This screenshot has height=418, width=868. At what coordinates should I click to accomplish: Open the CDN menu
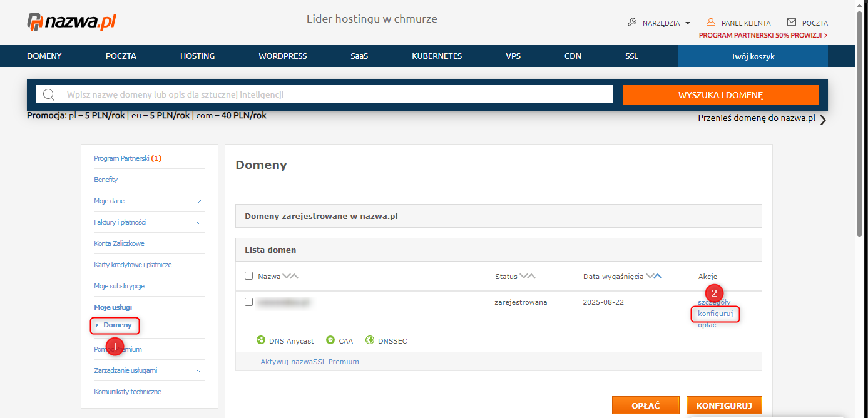coord(573,56)
